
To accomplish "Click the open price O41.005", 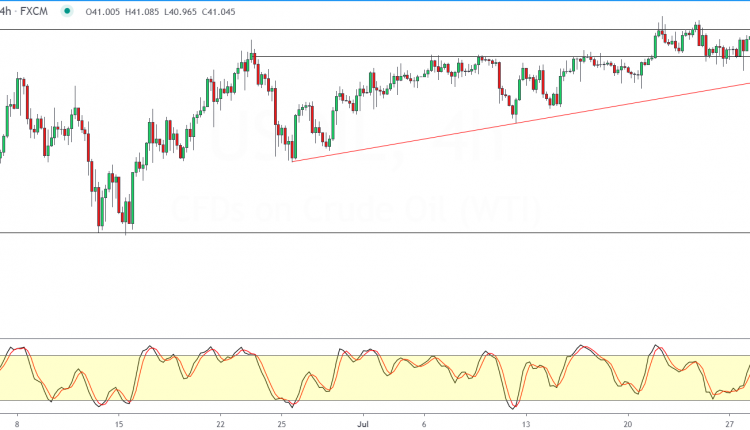I will coord(102,11).
